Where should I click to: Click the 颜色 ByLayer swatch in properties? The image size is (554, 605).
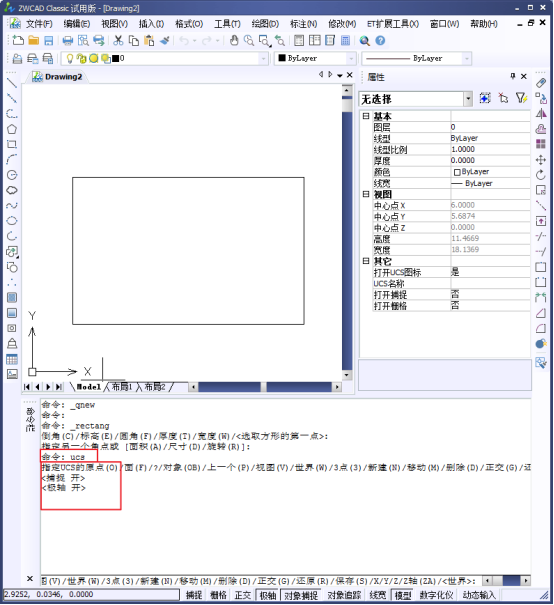pyautogui.click(x=457, y=172)
